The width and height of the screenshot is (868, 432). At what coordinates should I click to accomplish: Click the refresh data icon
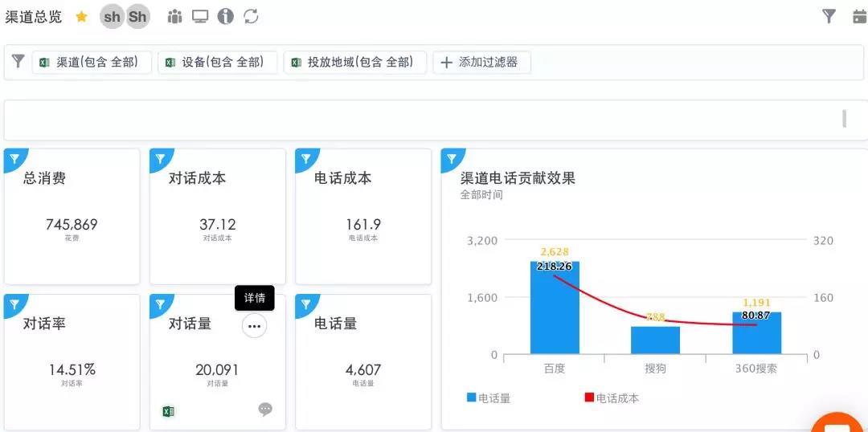tap(252, 17)
